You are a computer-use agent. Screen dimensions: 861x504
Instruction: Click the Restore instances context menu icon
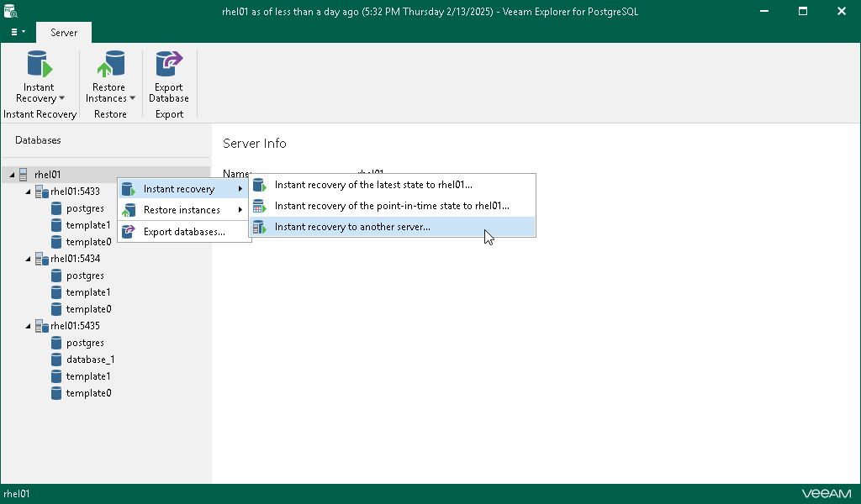click(x=129, y=210)
